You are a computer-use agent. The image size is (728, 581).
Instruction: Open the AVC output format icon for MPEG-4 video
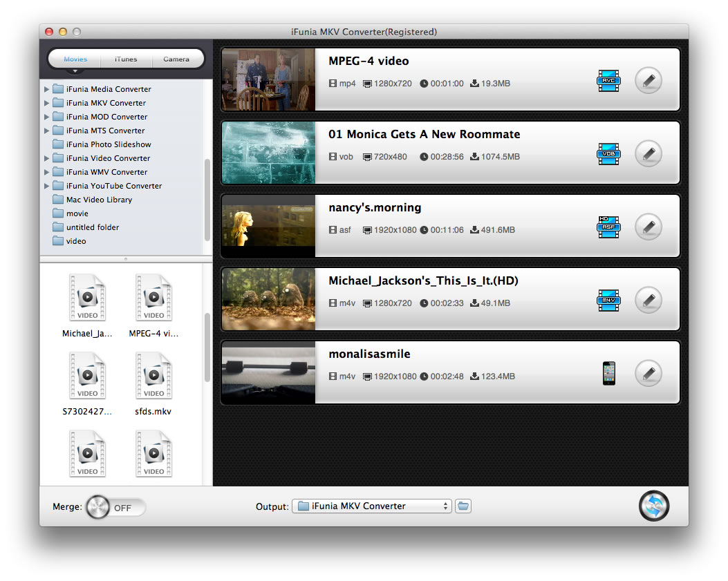pos(608,81)
